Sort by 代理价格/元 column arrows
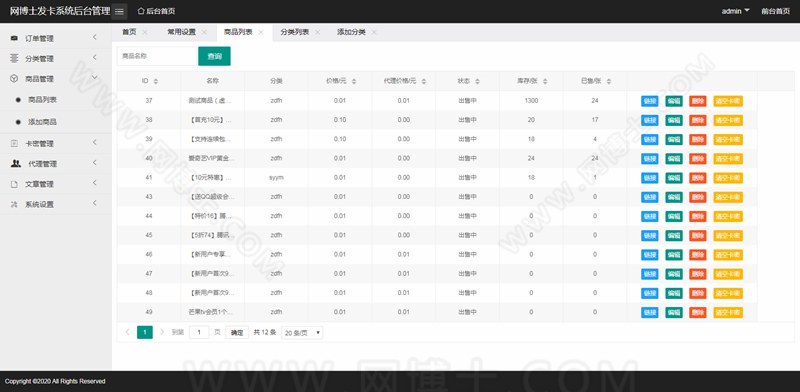800x392 pixels. tap(423, 81)
